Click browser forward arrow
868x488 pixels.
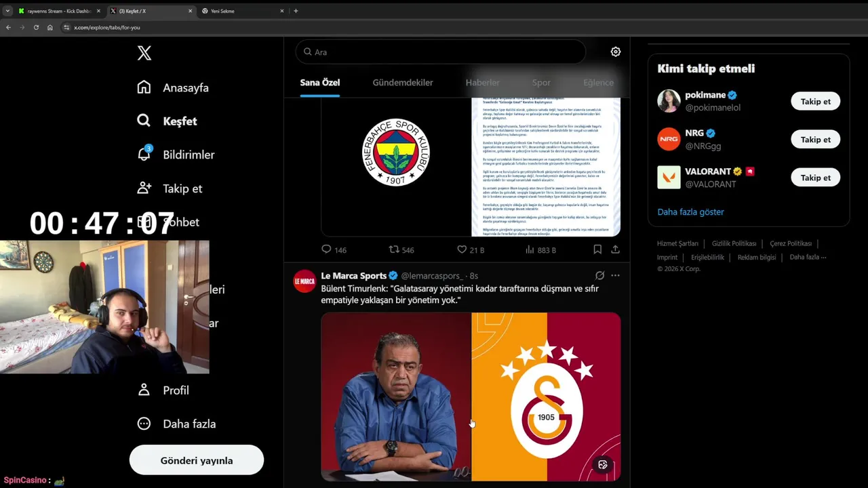[22, 27]
